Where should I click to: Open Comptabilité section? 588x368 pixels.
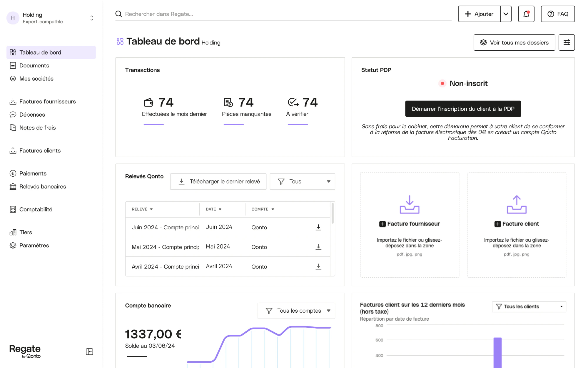[51, 209]
